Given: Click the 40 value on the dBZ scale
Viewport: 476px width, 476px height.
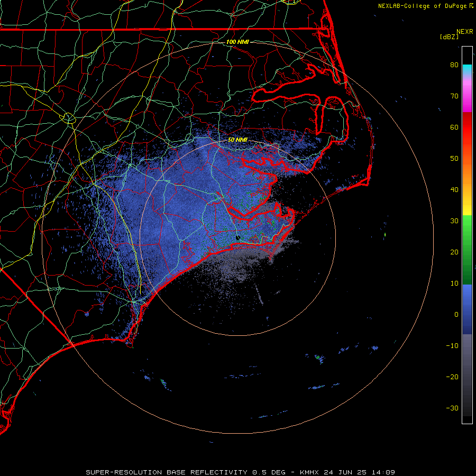Looking at the screenshot, I should (454, 190).
